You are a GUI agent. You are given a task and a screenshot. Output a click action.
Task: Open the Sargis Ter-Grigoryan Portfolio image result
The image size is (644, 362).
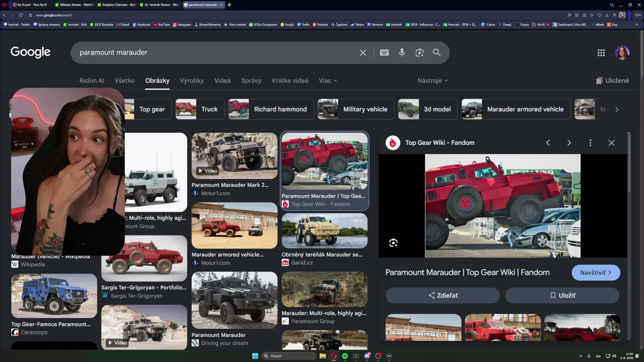144,258
